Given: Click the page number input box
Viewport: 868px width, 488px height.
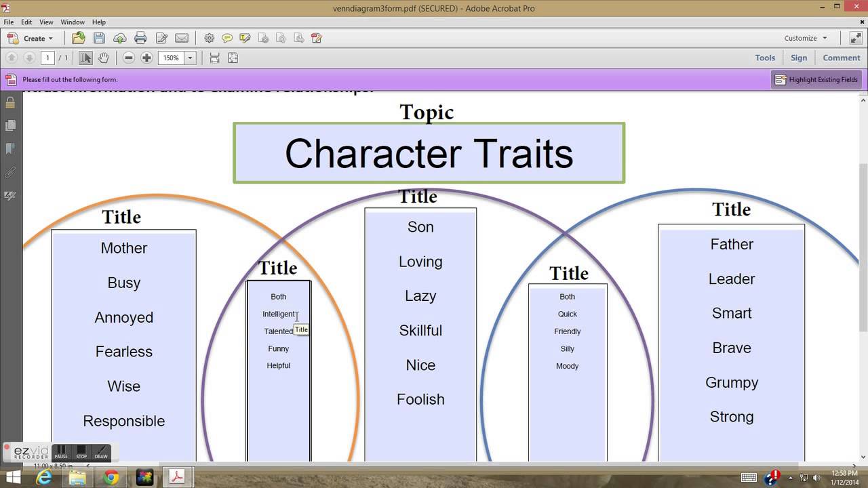Looking at the screenshot, I should [47, 58].
